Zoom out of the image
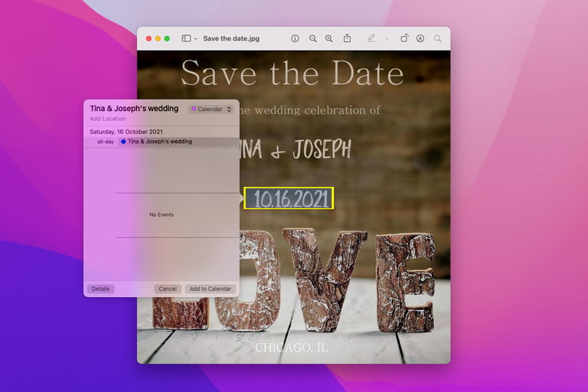This screenshot has height=392, width=588. point(312,38)
